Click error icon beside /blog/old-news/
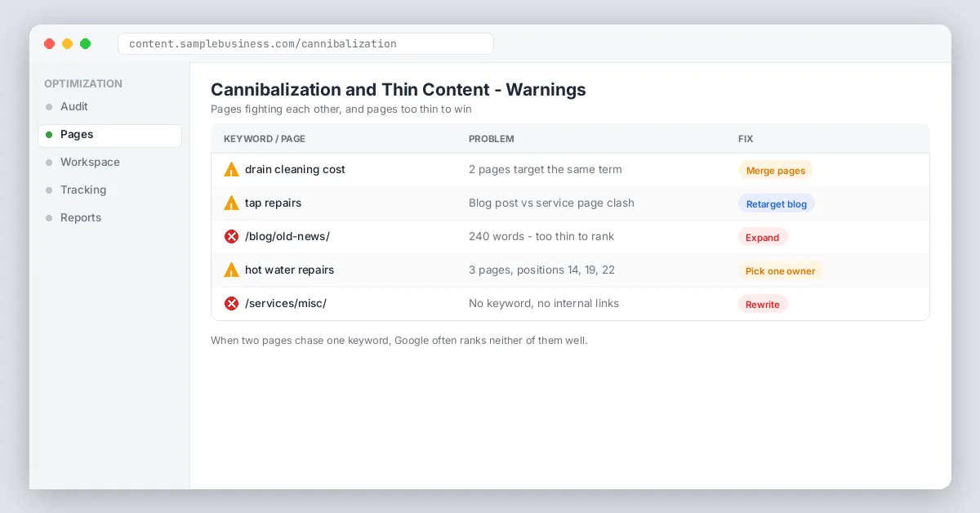Image resolution: width=980 pixels, height=513 pixels. tap(231, 237)
